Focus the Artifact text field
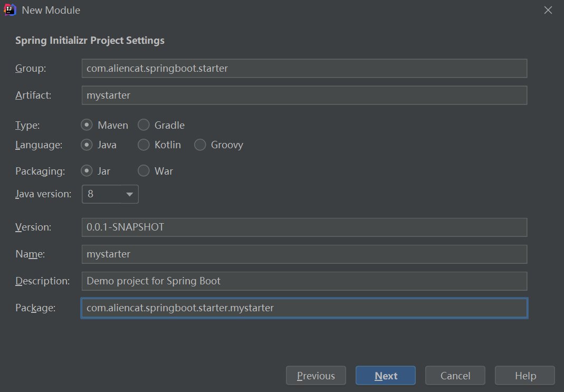The width and height of the screenshot is (564, 392). click(x=304, y=95)
